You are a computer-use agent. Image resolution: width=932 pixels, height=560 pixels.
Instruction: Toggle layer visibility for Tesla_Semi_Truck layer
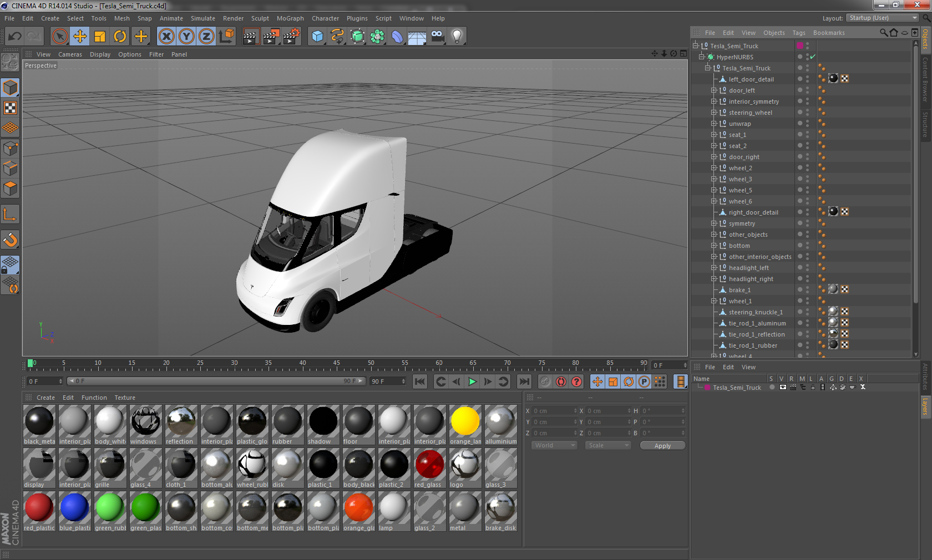click(782, 387)
